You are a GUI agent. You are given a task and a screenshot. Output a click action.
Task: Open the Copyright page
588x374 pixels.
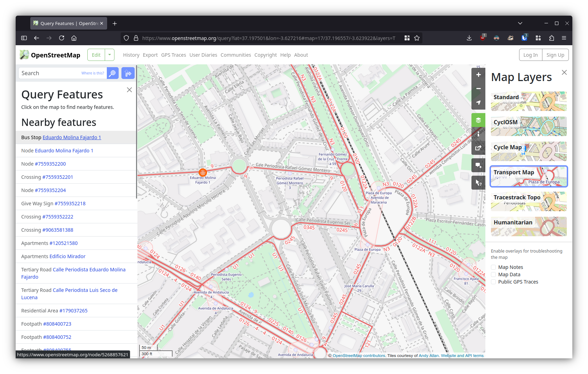click(265, 55)
